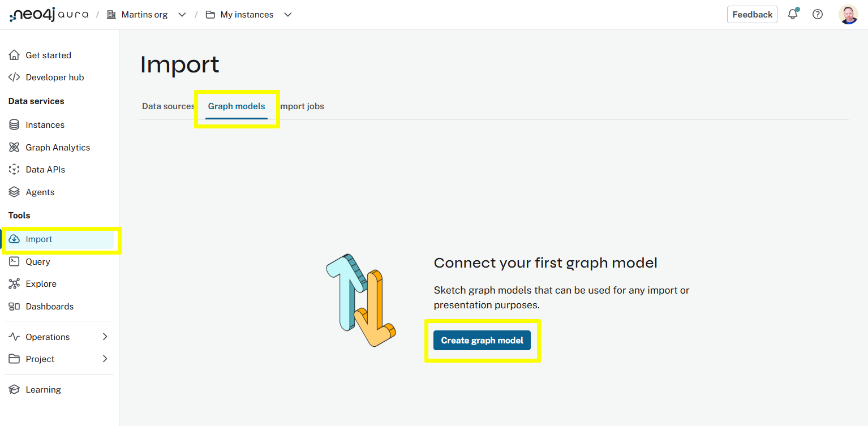The image size is (868, 426).
Task: Click the Create graph model button
Action: pos(482,340)
